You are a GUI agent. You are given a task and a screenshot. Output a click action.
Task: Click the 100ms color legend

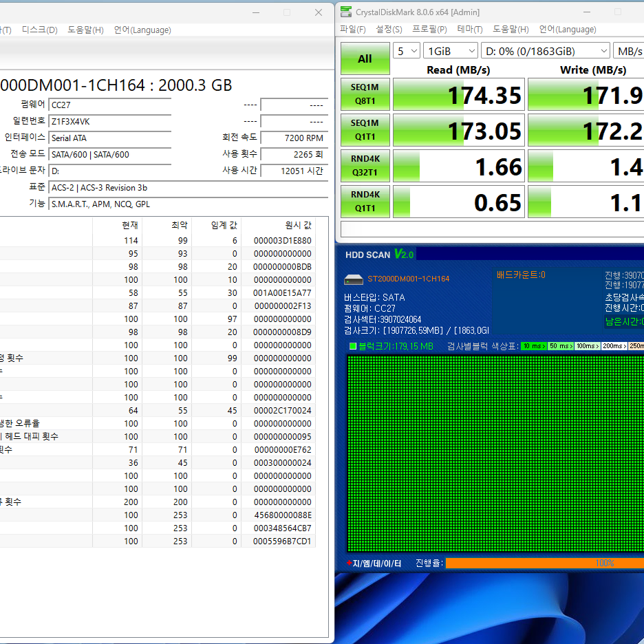pyautogui.click(x=588, y=346)
